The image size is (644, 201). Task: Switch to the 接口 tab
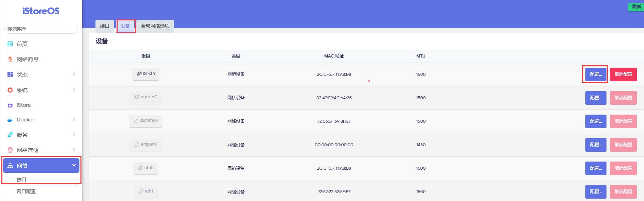104,26
